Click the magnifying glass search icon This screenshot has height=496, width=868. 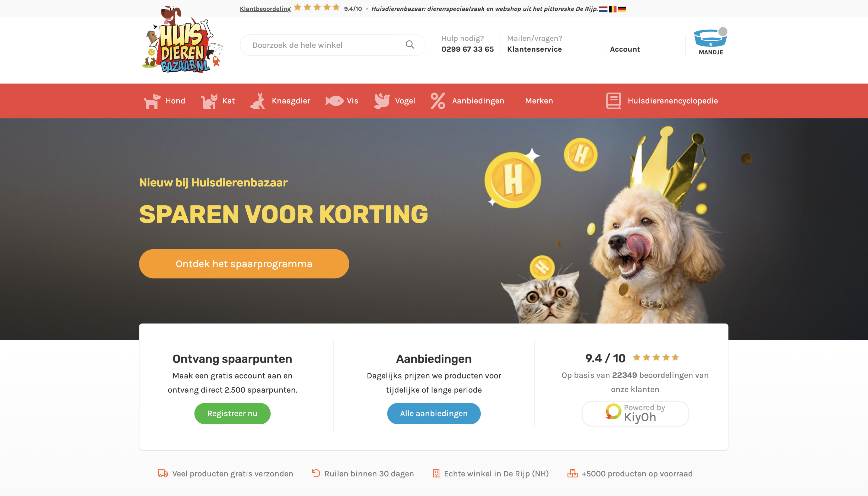pos(410,44)
